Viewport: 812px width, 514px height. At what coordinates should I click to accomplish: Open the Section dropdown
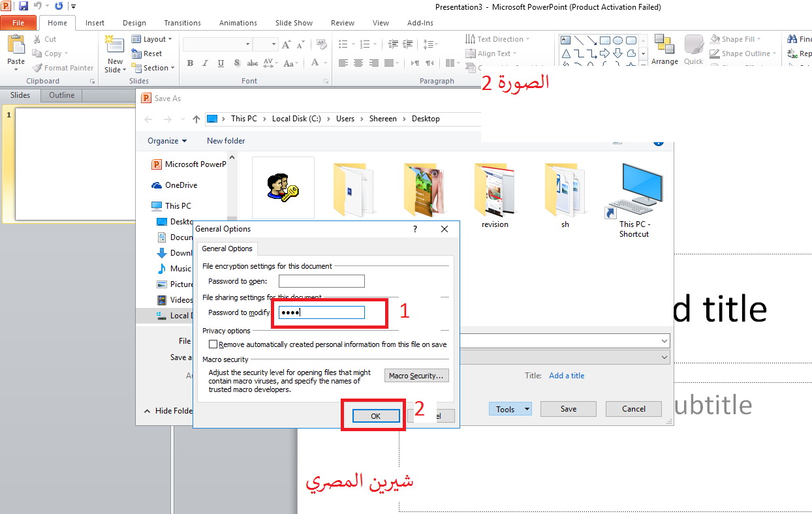[x=153, y=68]
